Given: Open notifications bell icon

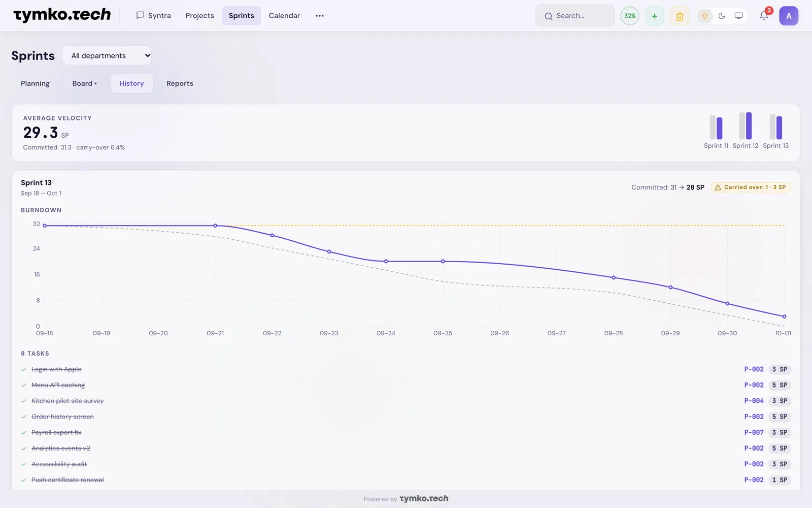Looking at the screenshot, I should (764, 16).
